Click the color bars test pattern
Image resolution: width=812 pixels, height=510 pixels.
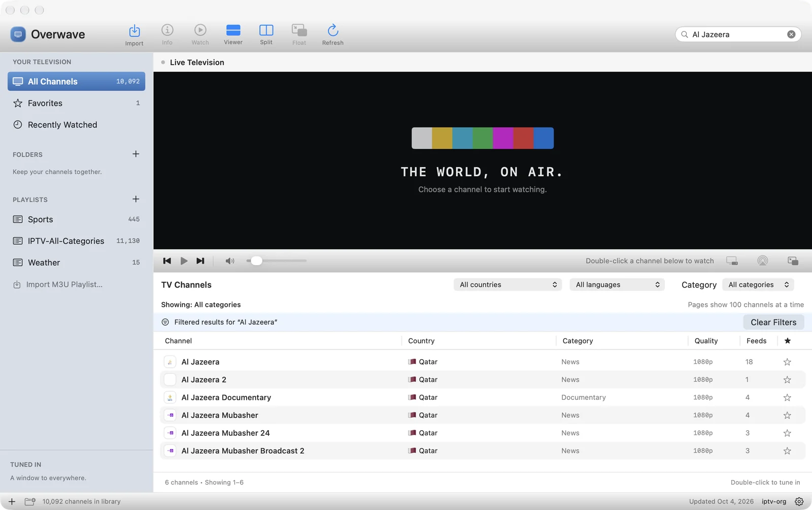tap(483, 138)
